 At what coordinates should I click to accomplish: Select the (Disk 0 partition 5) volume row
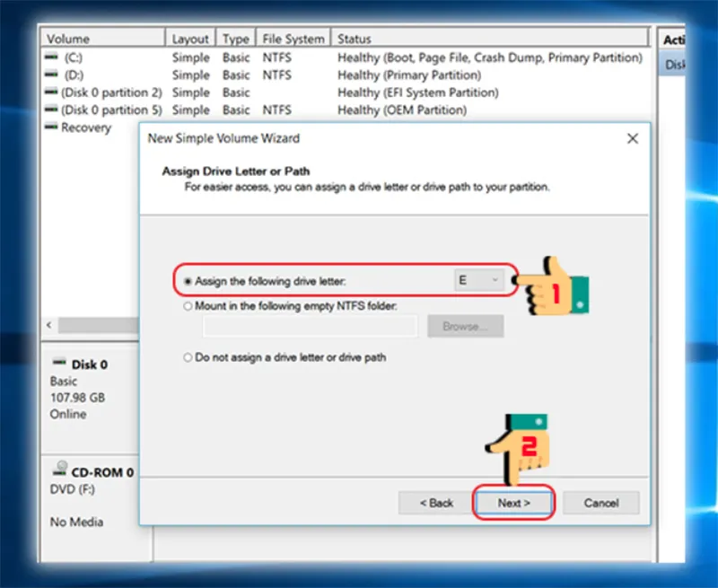pos(346,110)
